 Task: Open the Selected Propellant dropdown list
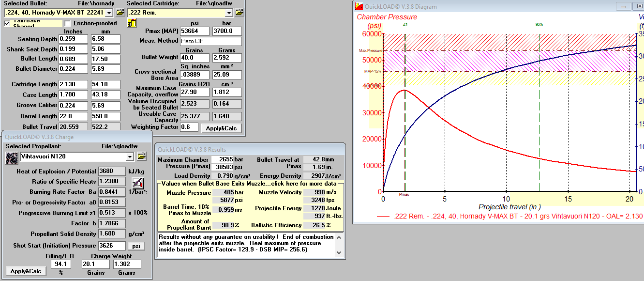(129, 156)
